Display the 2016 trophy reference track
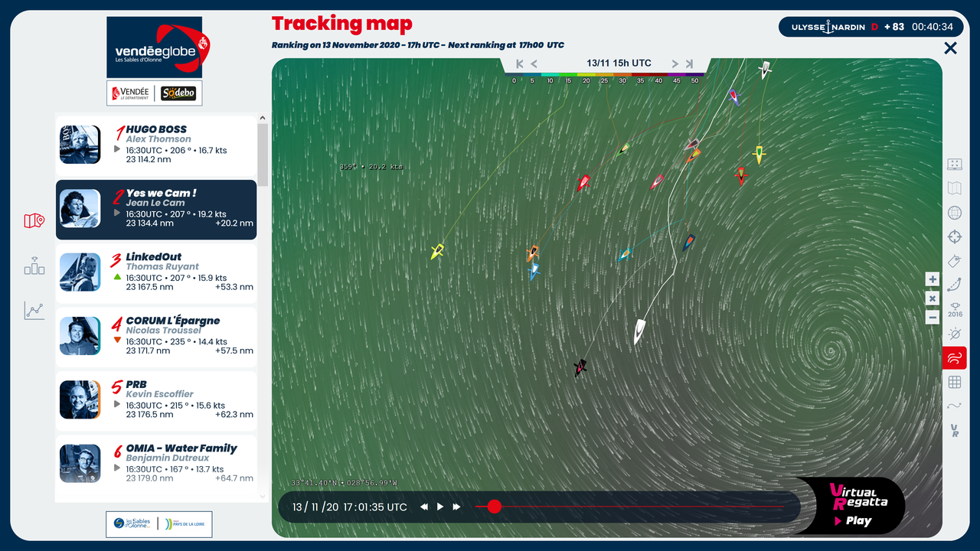Image resolution: width=980 pixels, height=551 pixels. pos(955,309)
